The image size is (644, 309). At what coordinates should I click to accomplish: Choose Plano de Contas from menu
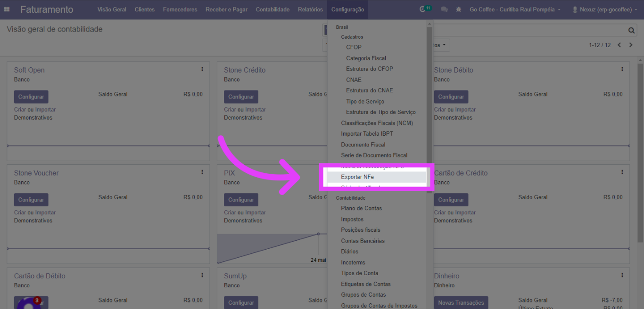pos(361,208)
